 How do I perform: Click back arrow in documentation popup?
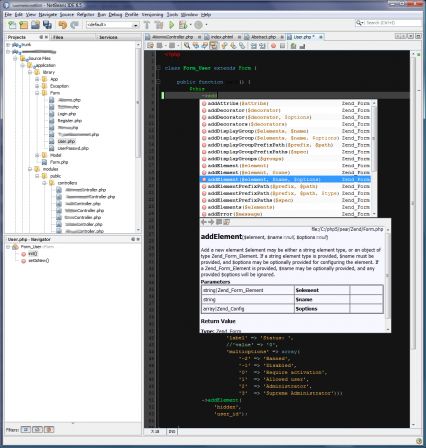(x=204, y=222)
